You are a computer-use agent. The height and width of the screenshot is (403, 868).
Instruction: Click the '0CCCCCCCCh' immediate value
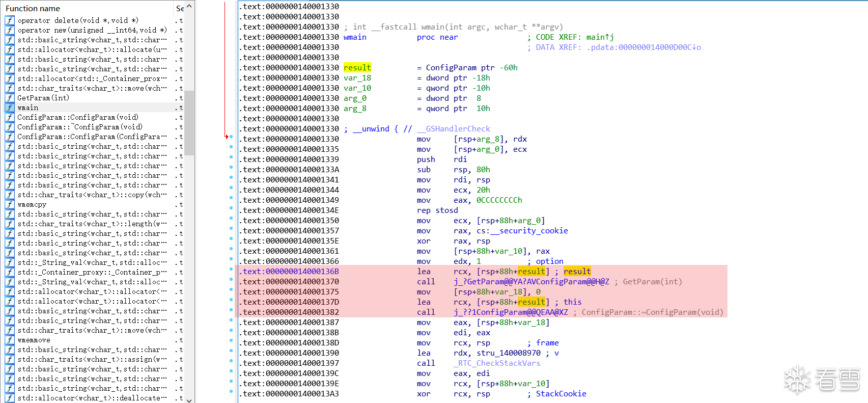click(x=499, y=200)
